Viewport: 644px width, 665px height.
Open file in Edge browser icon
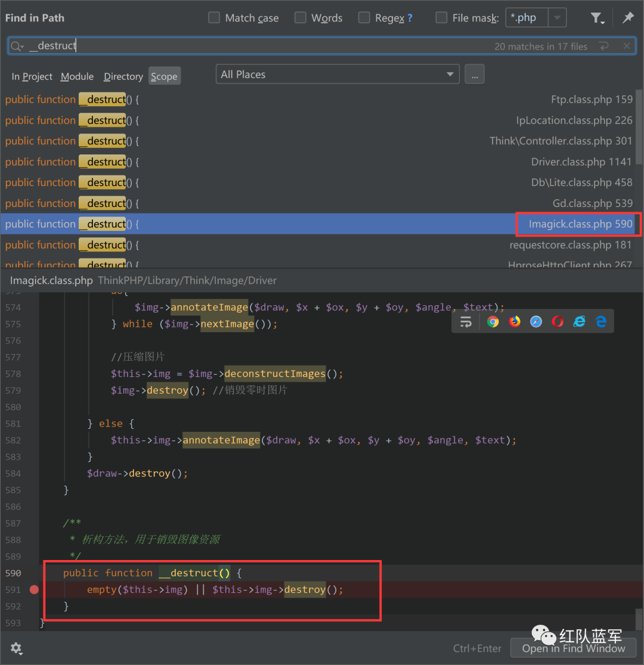coord(600,321)
